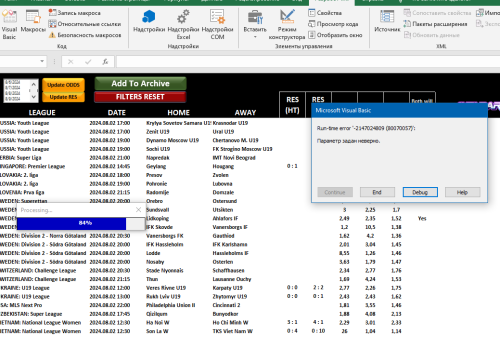Select the Hougang away cell
The width and height of the screenshot is (500, 363).
pos(223,166)
